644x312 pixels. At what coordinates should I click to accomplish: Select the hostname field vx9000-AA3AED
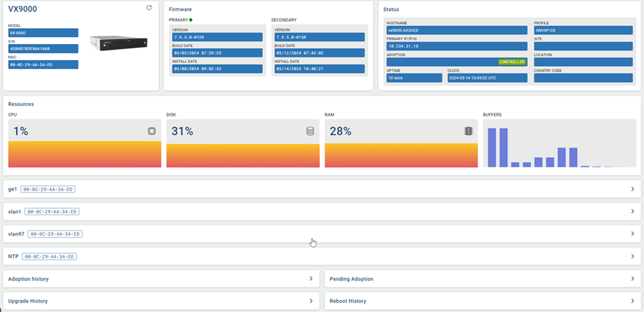(457, 30)
